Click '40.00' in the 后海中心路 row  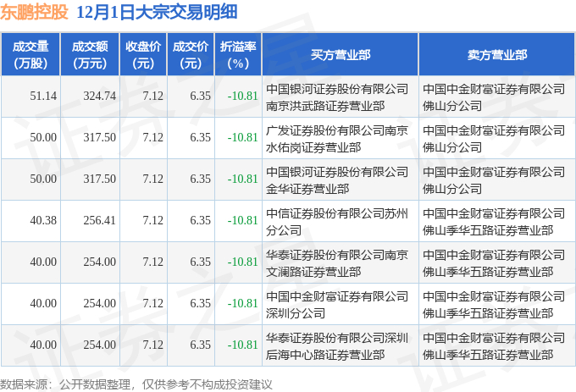point(43,345)
